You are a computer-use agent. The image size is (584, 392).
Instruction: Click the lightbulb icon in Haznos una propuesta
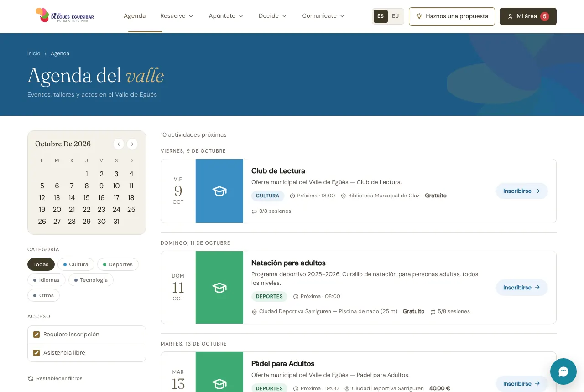(419, 16)
